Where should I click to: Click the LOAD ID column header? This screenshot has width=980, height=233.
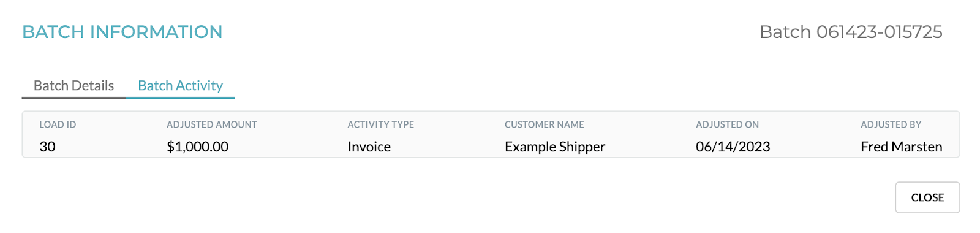58,124
